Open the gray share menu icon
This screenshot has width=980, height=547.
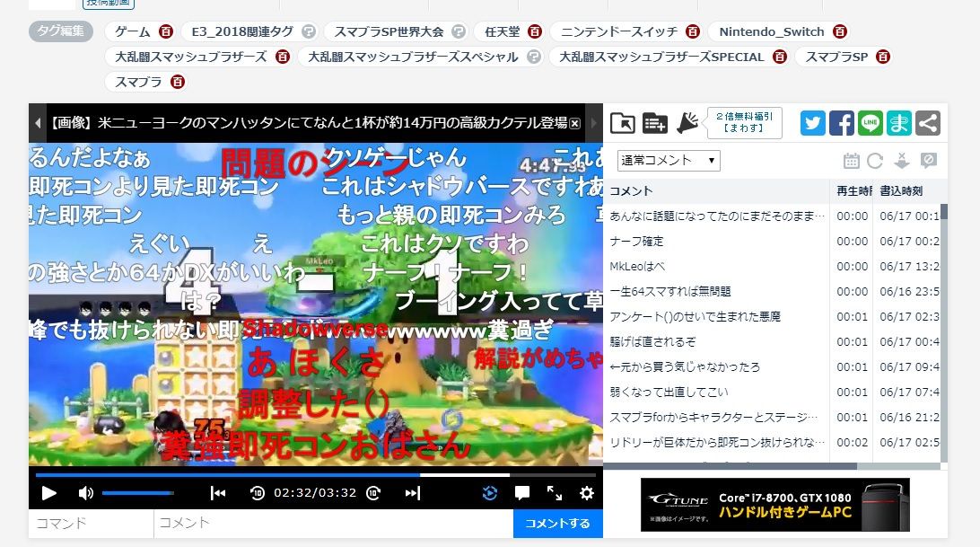928,123
